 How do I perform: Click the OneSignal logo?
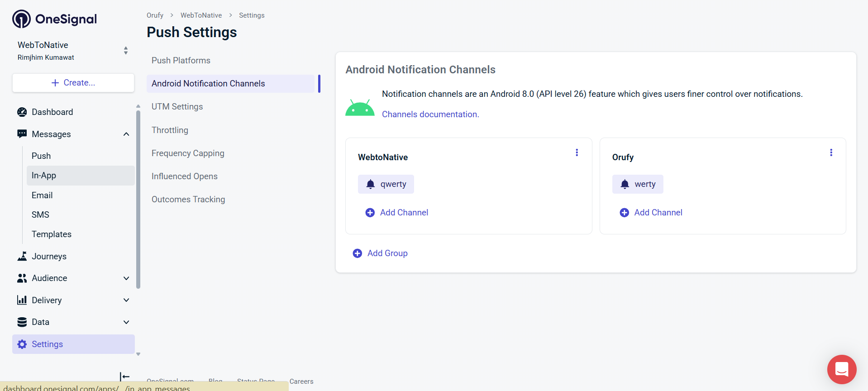click(54, 19)
